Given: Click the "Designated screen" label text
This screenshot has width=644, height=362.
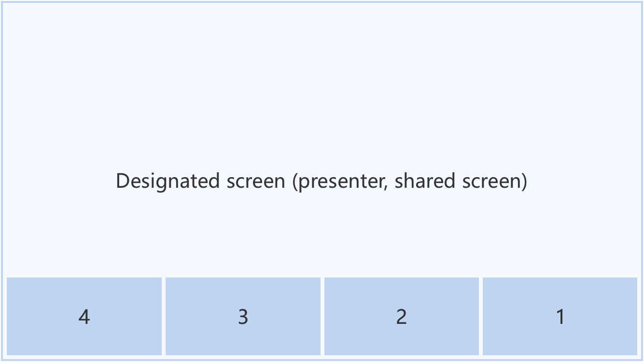Looking at the screenshot, I should (x=322, y=181).
